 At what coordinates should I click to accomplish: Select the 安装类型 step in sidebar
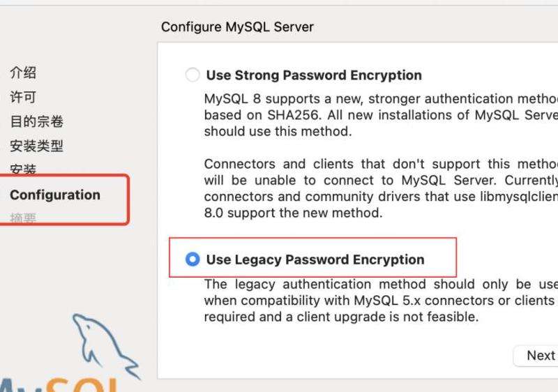point(37,146)
